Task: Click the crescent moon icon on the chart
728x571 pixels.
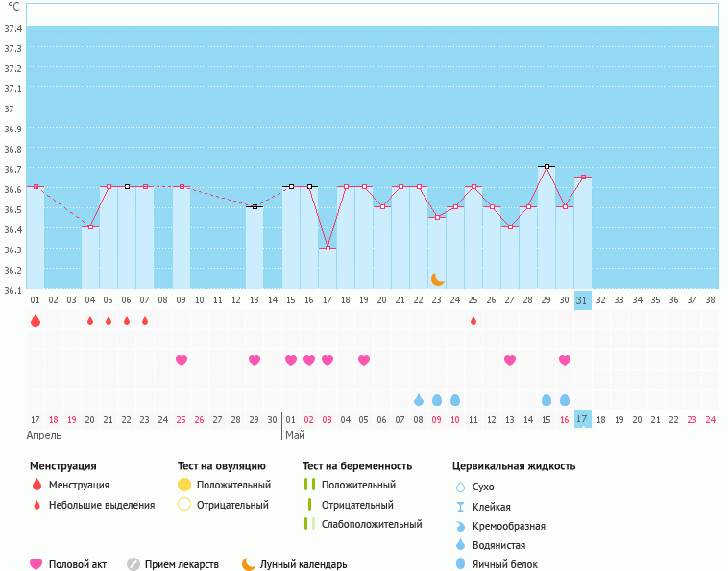Action: pyautogui.click(x=437, y=278)
